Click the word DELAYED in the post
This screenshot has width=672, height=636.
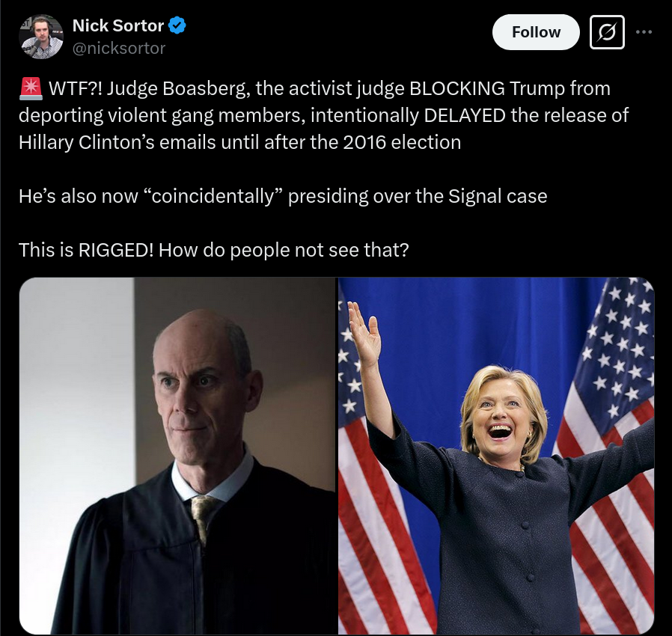click(x=465, y=116)
